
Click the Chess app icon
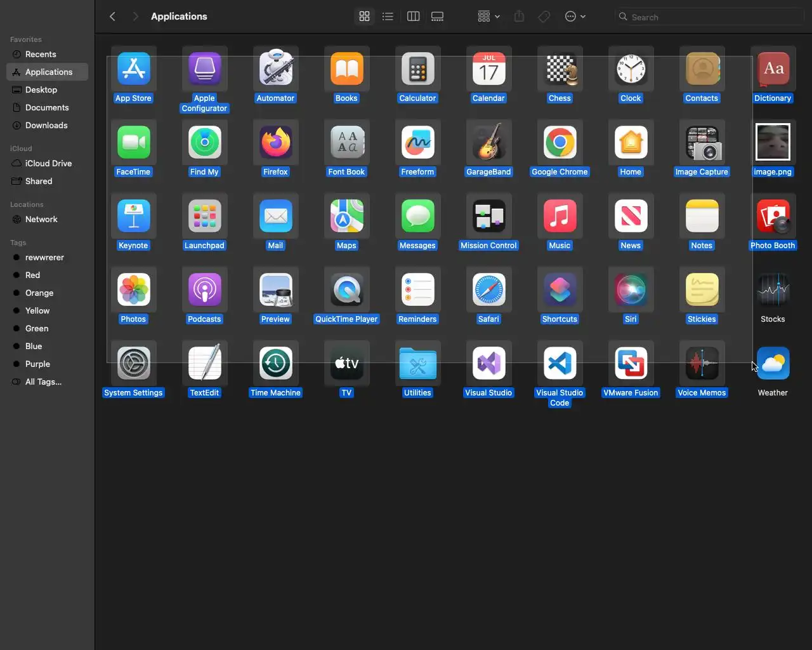click(x=560, y=69)
